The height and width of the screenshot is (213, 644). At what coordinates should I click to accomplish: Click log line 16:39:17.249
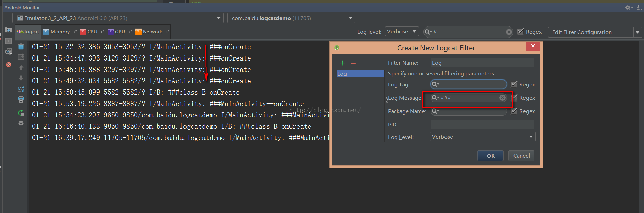181,138
